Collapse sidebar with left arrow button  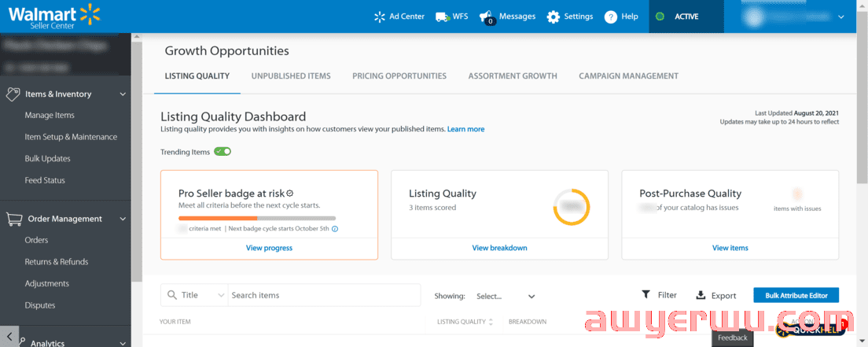(x=9, y=337)
